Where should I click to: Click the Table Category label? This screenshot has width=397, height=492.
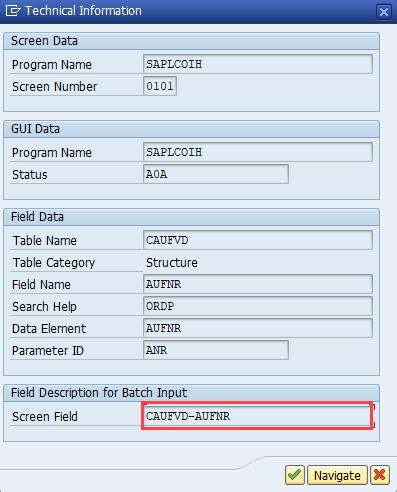[54, 263]
